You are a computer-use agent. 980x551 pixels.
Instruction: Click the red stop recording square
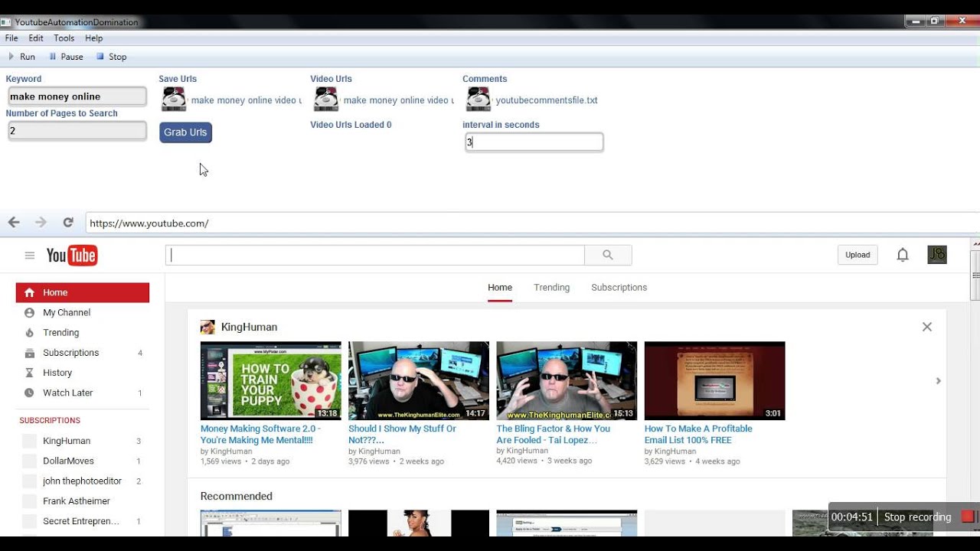point(968,517)
